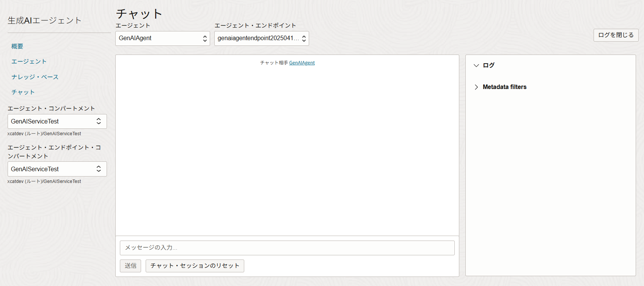This screenshot has width=644, height=286.
Task: Click ログを閉じる button
Action: coord(616,35)
